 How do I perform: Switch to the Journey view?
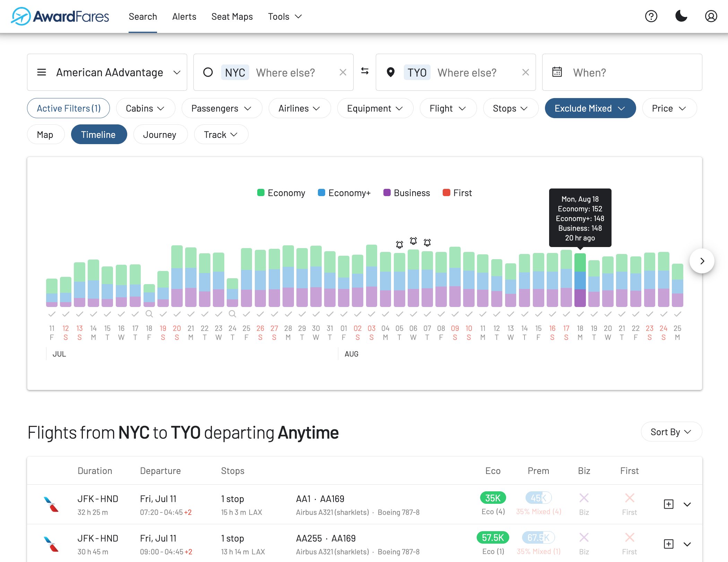click(x=160, y=135)
